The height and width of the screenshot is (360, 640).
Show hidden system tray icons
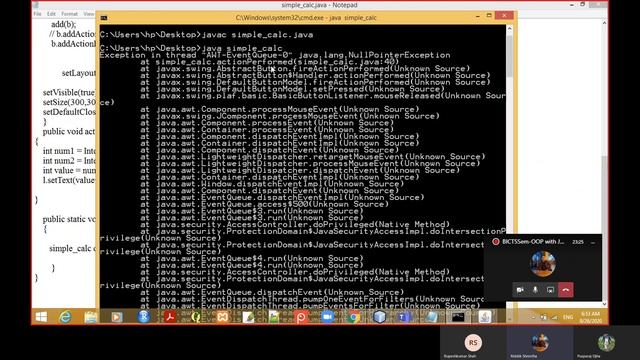(x=533, y=317)
